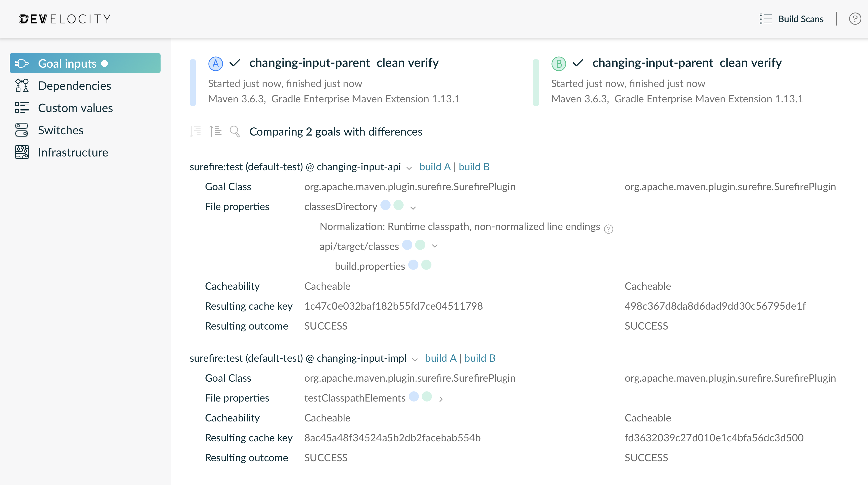The image size is (868, 485).
Task: Open the Dependencies section in the sidebar
Action: click(x=75, y=86)
